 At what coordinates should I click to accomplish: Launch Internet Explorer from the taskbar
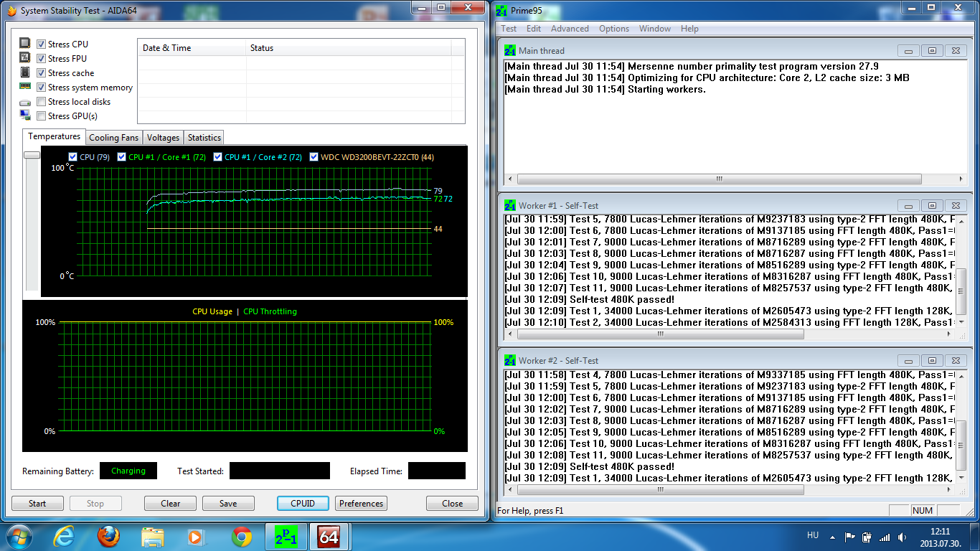64,537
